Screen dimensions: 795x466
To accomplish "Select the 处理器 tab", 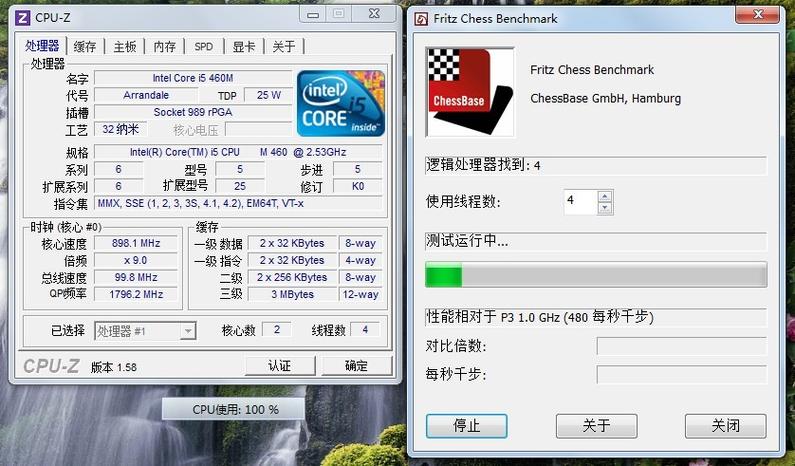I will click(x=42, y=46).
